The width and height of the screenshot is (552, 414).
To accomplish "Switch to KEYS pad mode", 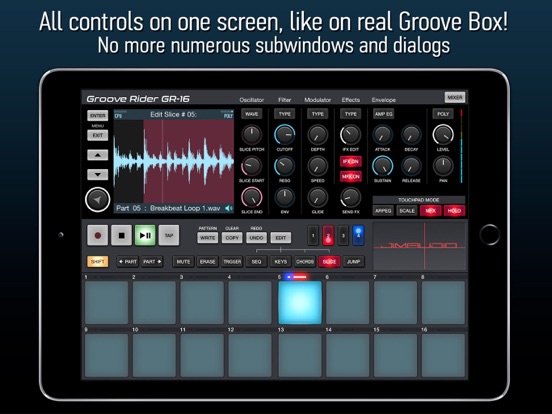I will pos(281,262).
